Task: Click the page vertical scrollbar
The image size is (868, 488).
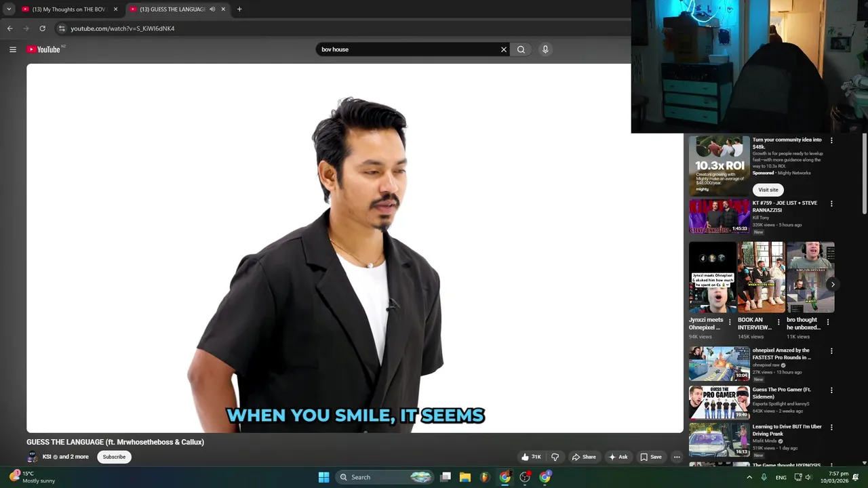Action: coord(864,175)
